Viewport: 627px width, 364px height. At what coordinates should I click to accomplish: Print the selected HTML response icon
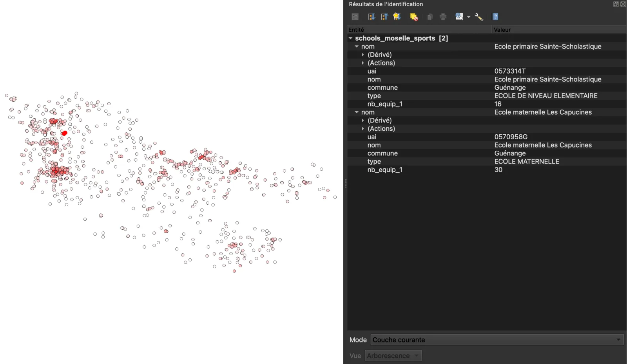click(443, 16)
